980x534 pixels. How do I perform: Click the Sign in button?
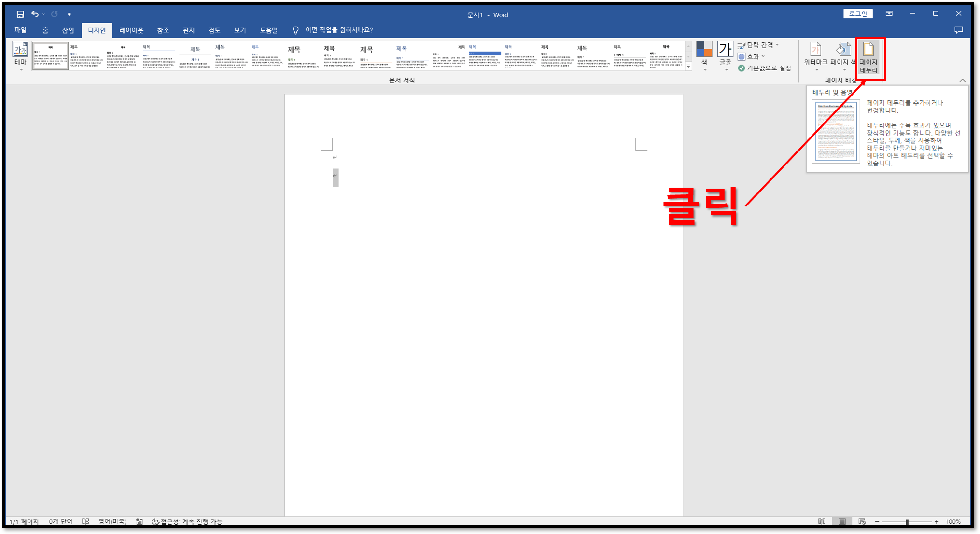coord(857,14)
